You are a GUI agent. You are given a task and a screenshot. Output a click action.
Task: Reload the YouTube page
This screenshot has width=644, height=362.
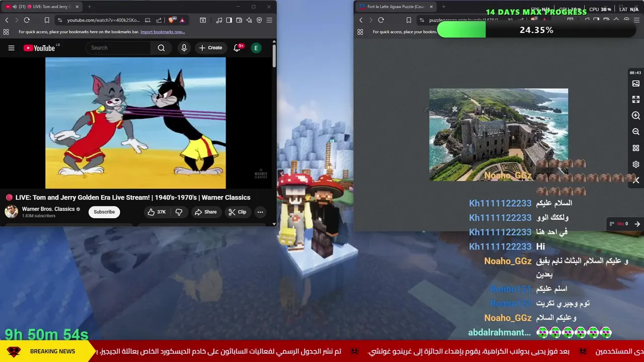27,20
